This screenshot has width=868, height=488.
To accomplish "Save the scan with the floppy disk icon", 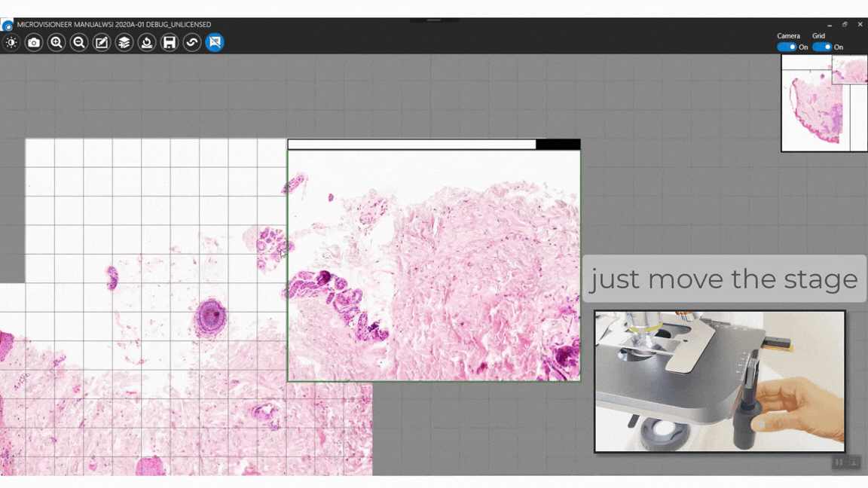I will pyautogui.click(x=170, y=43).
